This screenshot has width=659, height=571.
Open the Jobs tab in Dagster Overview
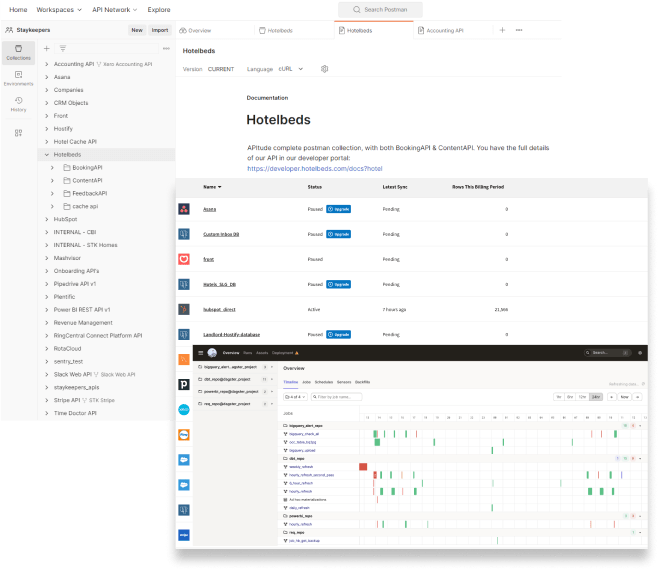(x=306, y=382)
